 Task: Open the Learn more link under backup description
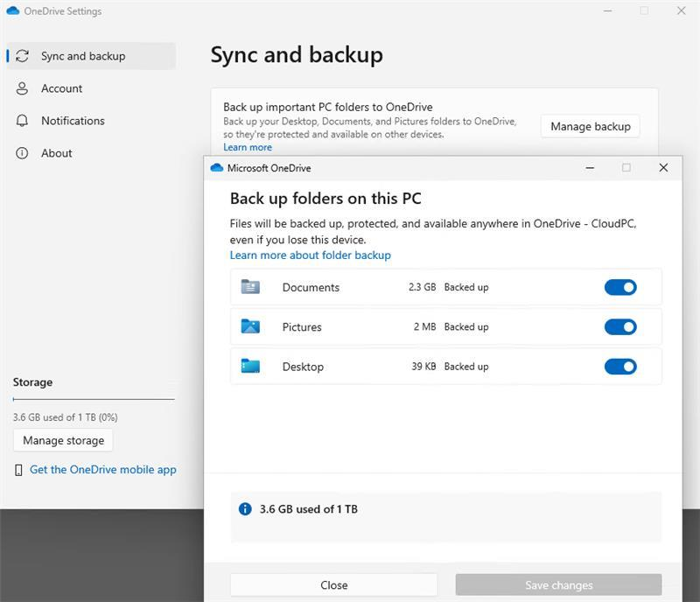click(x=248, y=147)
